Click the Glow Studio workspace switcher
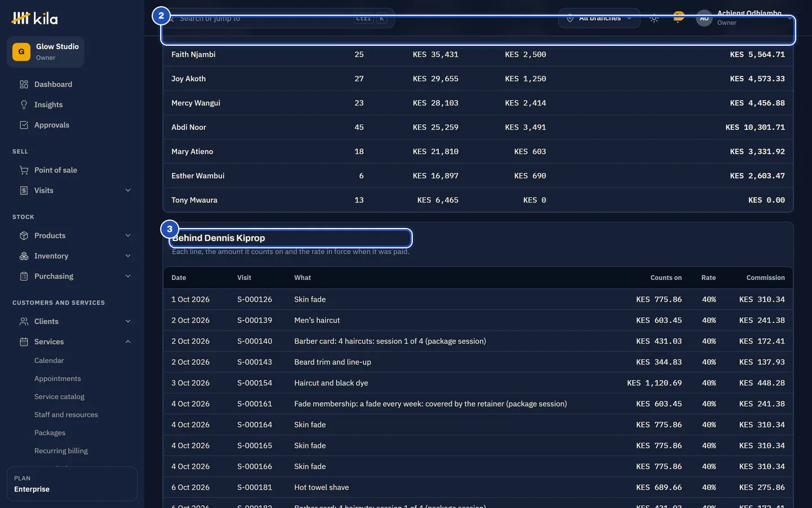812x508 pixels. click(46, 52)
